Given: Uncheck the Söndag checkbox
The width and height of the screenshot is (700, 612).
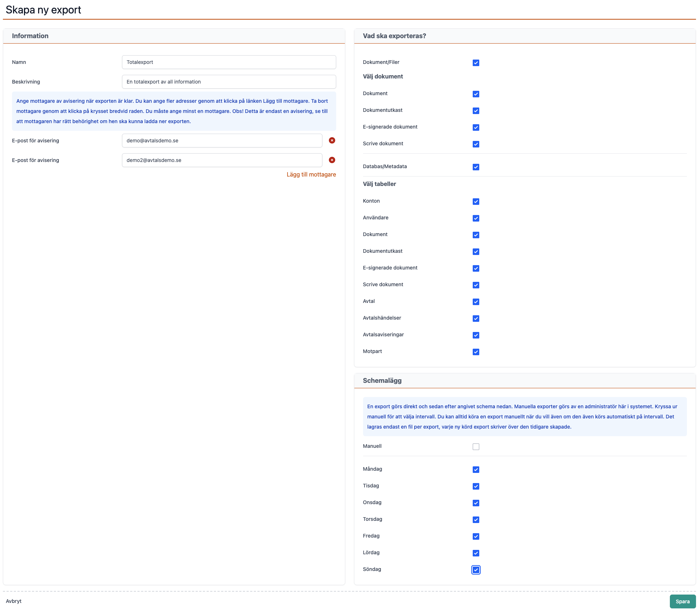Looking at the screenshot, I should point(476,570).
